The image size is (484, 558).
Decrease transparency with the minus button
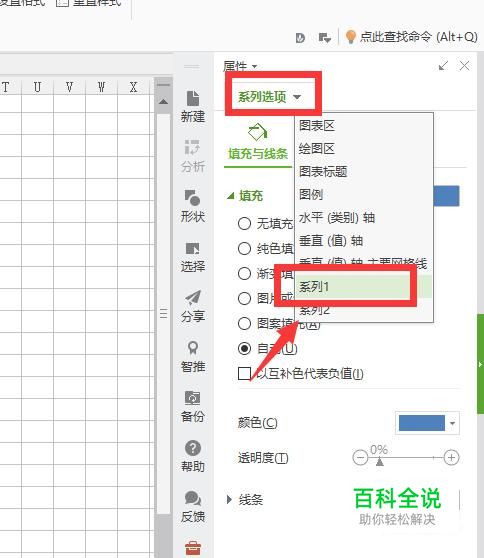(360, 458)
